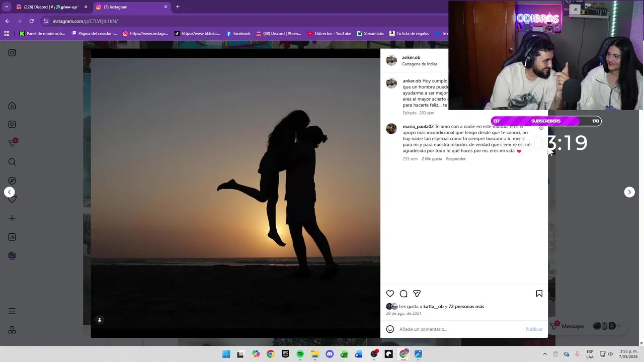
Task: Click the Publicar button
Action: tap(534, 329)
